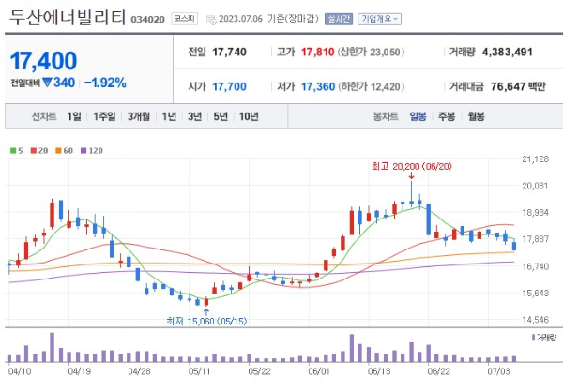Switch to 주봉 weekly candle chart
This screenshot has width=563, height=392.
click(x=447, y=116)
